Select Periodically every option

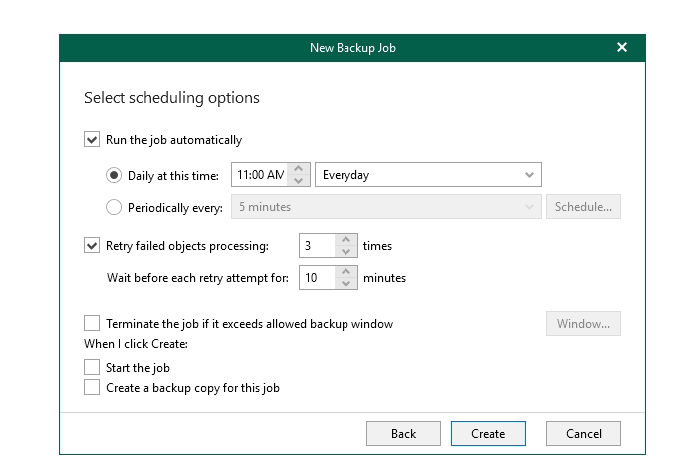(114, 207)
